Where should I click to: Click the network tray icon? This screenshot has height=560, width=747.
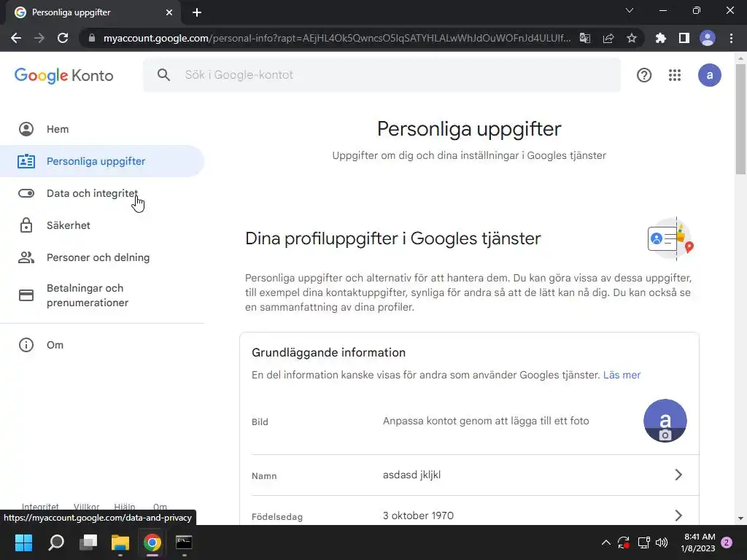tap(643, 542)
